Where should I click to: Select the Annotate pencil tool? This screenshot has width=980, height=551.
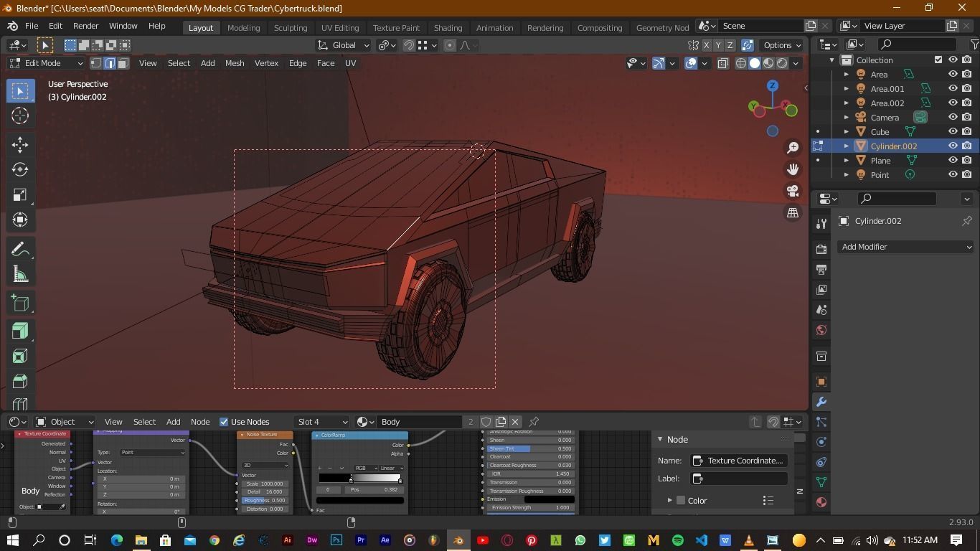[x=20, y=249]
